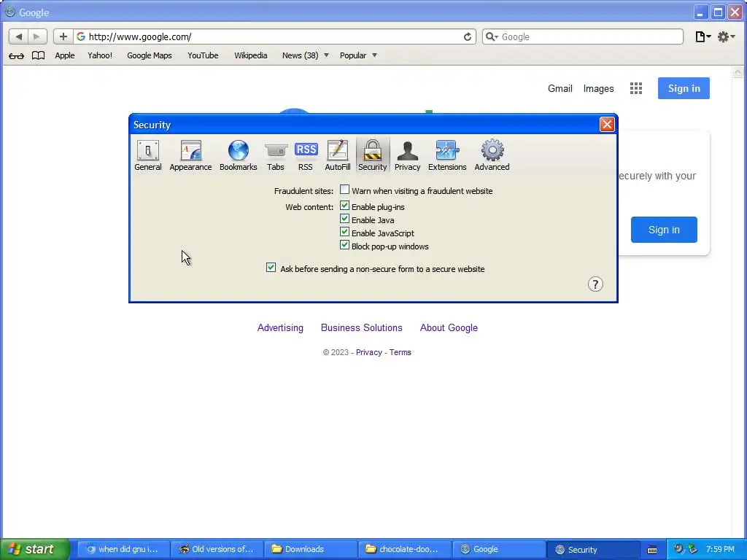This screenshot has height=560, width=747.
Task: Open the RSS preferences pane
Action: coord(306,155)
